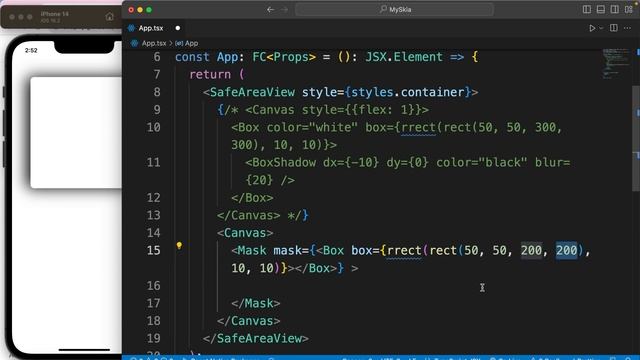Toggle the secondary sidebar layout icon
The width and height of the screenshot is (640, 360).
coord(614,9)
